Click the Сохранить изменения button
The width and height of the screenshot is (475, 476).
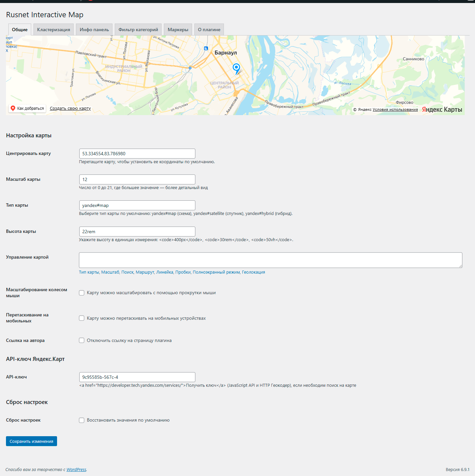click(x=32, y=441)
